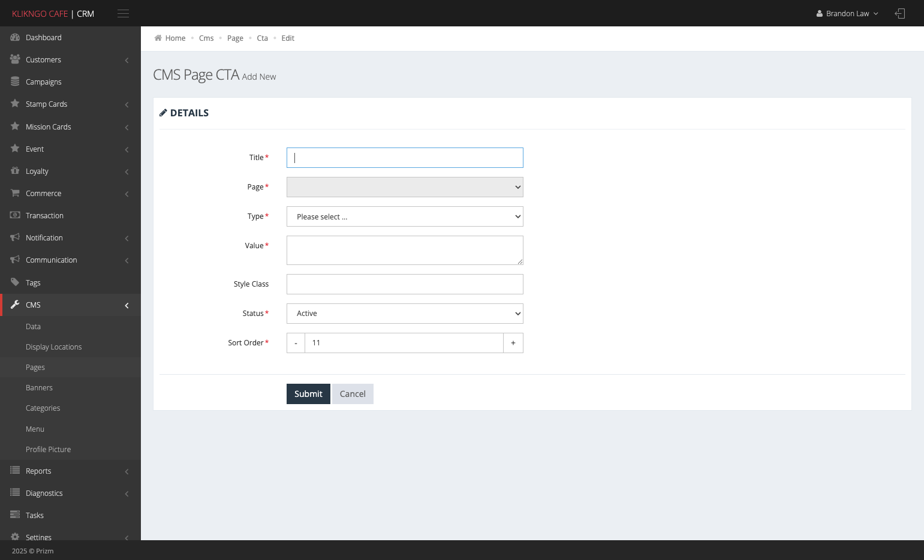
Task: Open the Page dropdown
Action: 405,187
